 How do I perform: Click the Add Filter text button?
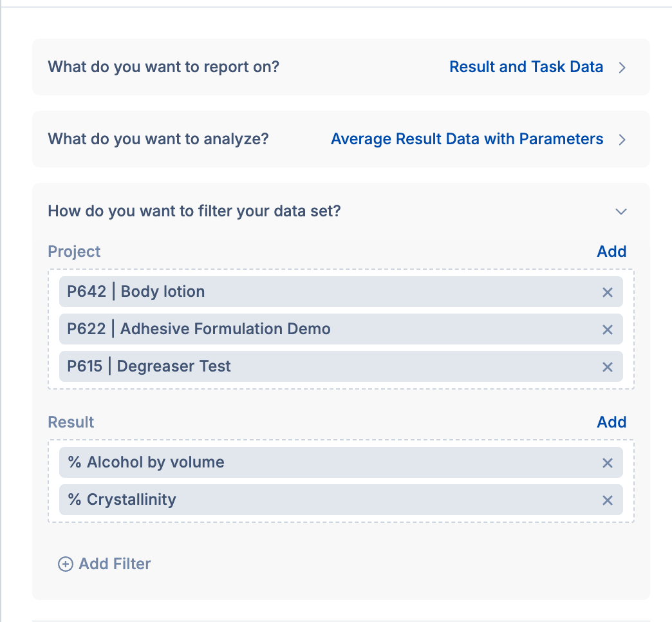[x=115, y=564]
